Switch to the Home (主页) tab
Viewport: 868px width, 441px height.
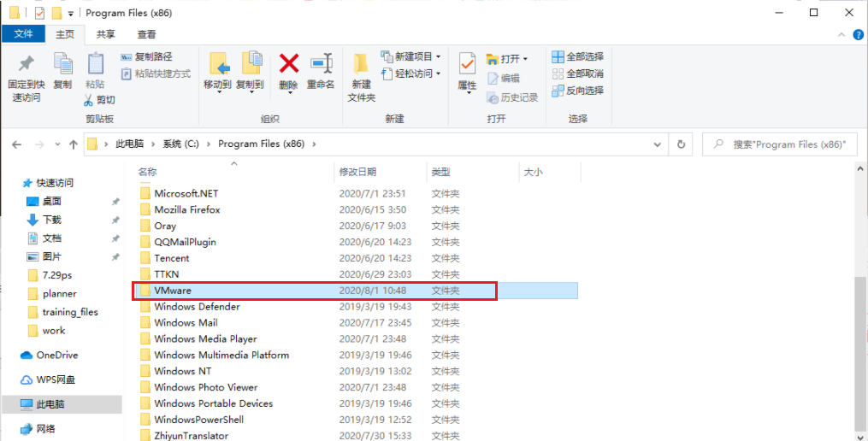click(x=65, y=34)
